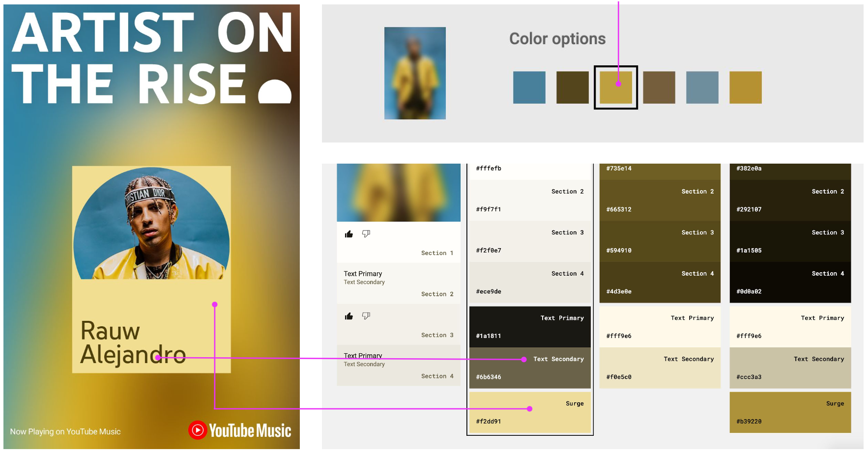
Task: Click thumbs down icon above Section 1
Action: (366, 234)
